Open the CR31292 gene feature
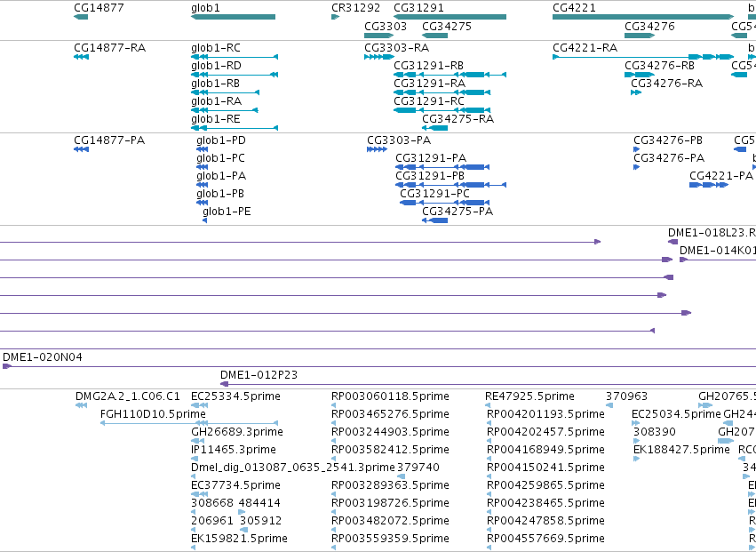The image size is (756, 552). click(335, 17)
